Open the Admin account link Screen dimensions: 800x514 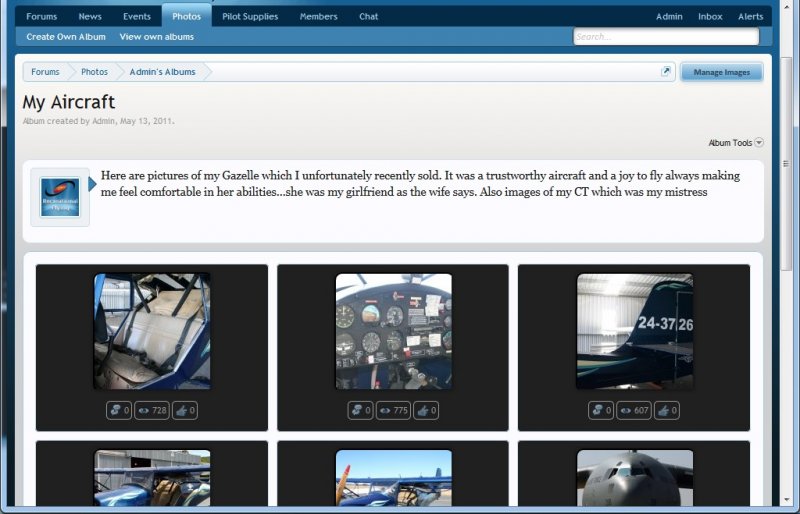669,16
